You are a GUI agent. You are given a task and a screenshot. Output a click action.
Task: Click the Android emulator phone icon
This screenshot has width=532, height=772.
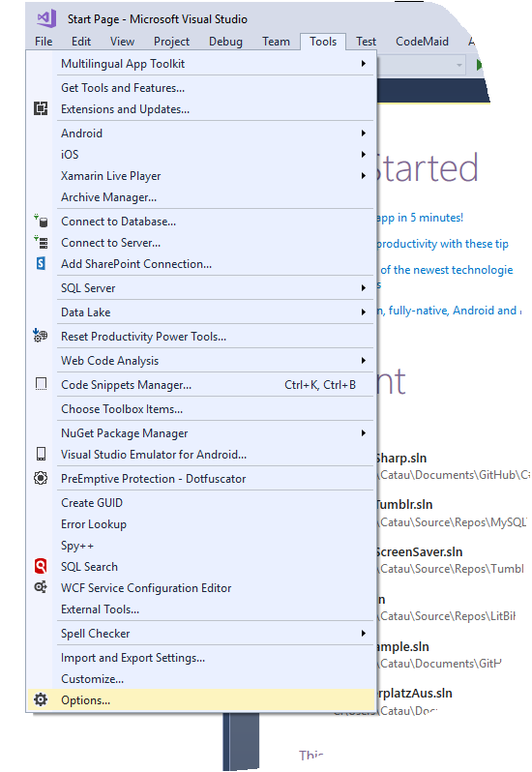pyautogui.click(x=42, y=454)
